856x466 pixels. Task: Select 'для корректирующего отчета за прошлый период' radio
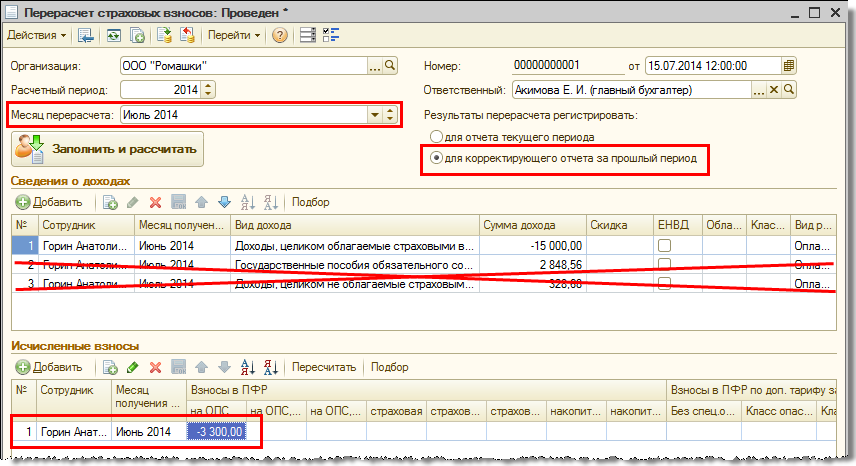pyautogui.click(x=436, y=158)
